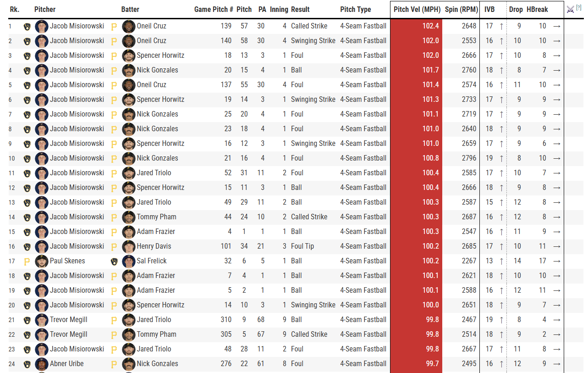Click the IVB column header
Viewport: 588px width, 373px height.
489,9
